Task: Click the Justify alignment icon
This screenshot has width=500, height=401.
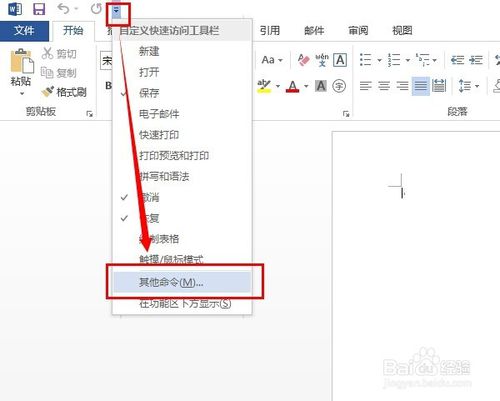Action: (x=420, y=86)
